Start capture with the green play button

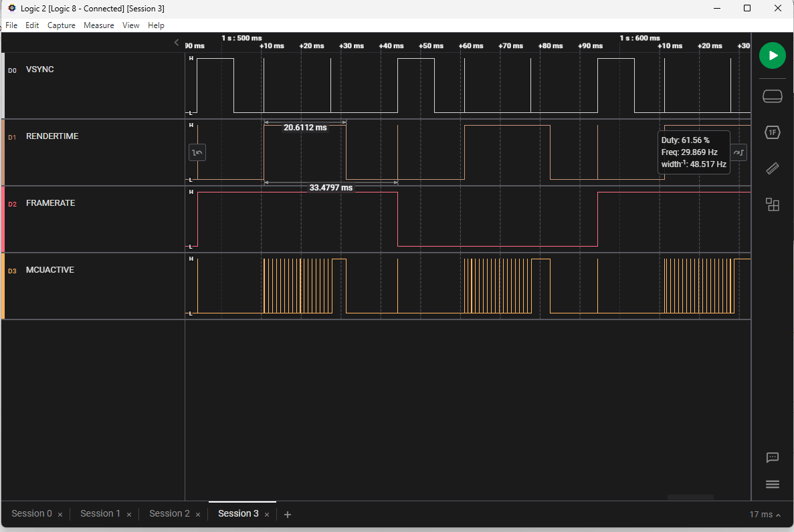tap(772, 55)
